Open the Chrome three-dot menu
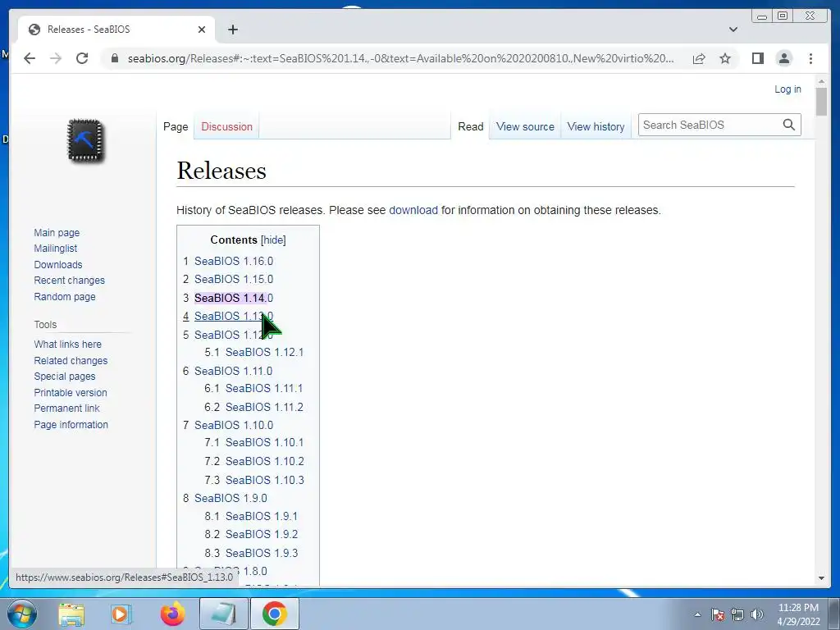 tap(810, 58)
